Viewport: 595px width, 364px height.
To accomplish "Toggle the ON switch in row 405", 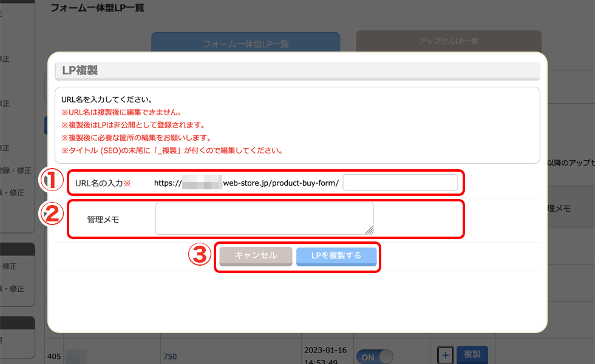I will (375, 357).
